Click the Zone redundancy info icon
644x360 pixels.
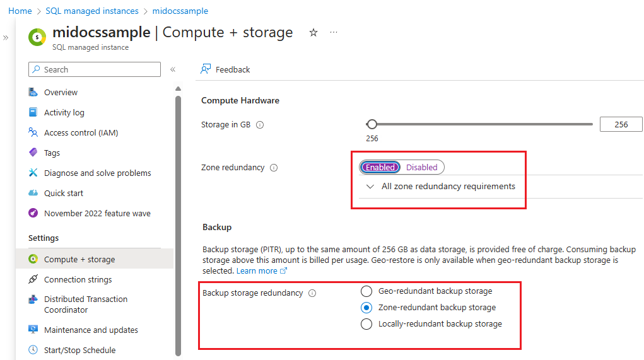point(274,168)
